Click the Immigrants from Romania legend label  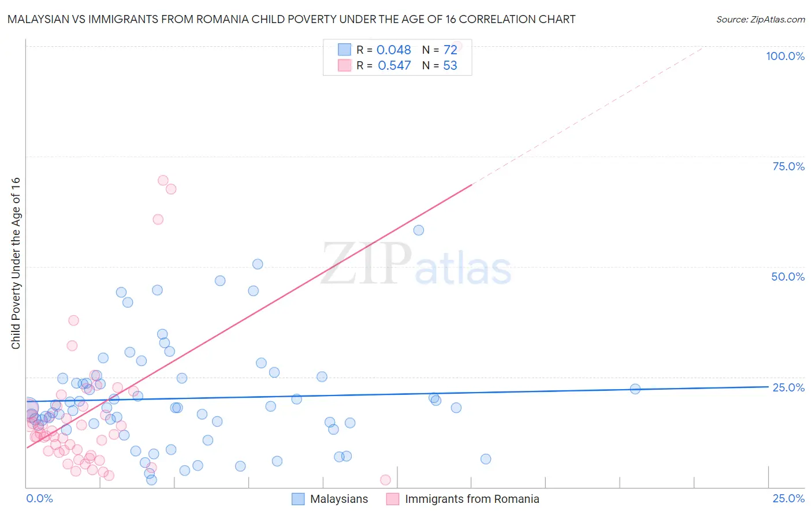click(472, 499)
